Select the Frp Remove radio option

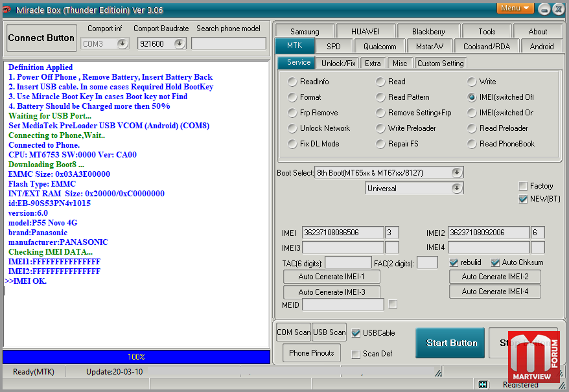292,113
